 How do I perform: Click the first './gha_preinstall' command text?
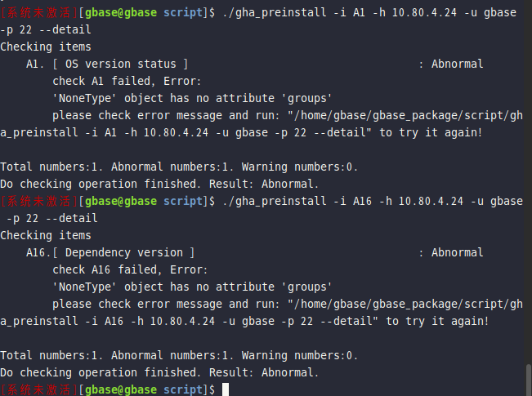[274, 12]
